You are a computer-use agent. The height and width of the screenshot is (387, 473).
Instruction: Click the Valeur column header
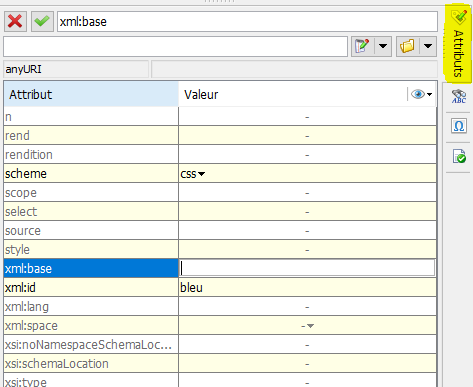pos(293,94)
